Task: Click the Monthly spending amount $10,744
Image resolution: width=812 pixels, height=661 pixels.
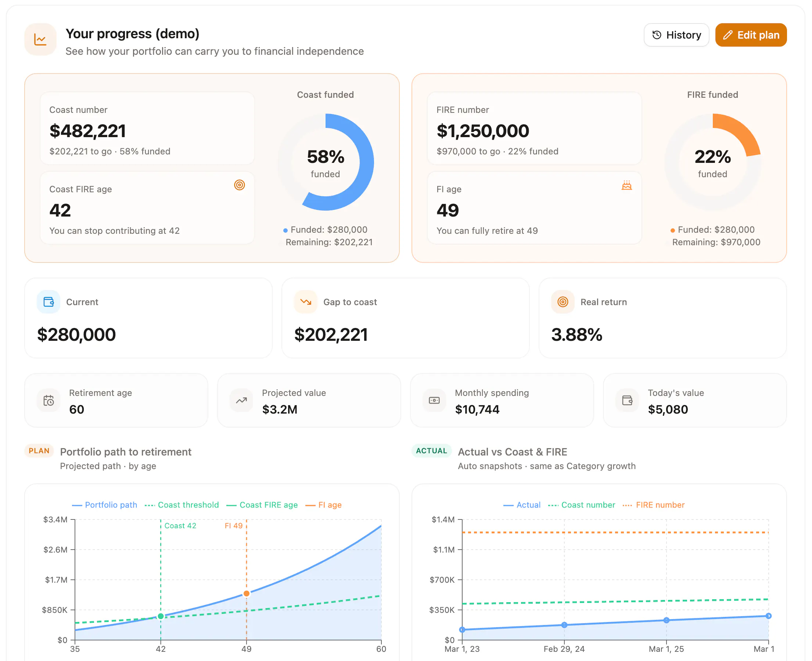Action: [477, 409]
